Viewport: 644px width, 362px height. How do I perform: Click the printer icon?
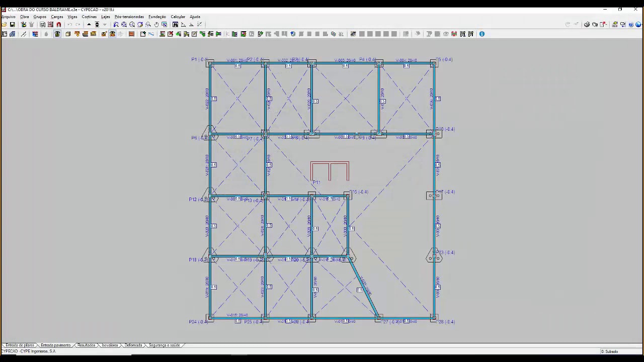coord(587,24)
